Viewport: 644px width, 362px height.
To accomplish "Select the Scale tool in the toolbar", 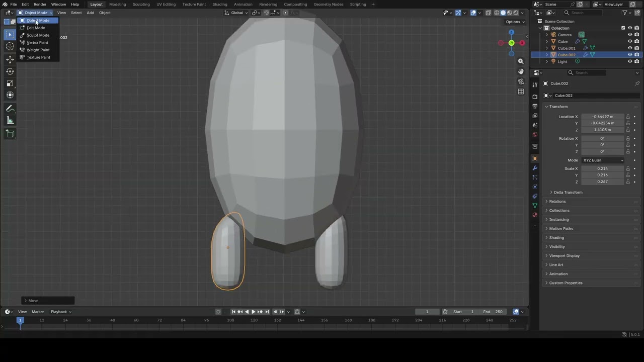I will point(10,83).
